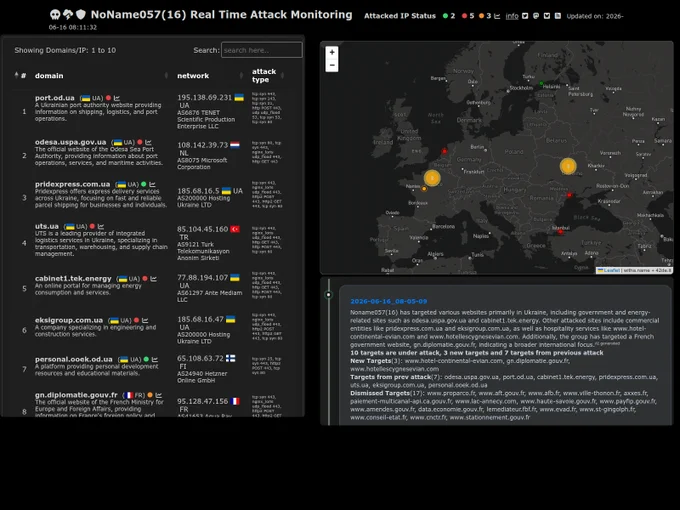Viewport: 680px width, 510px height.
Task: Click the shield icon before NoName057(16) title
Action: 81,15
